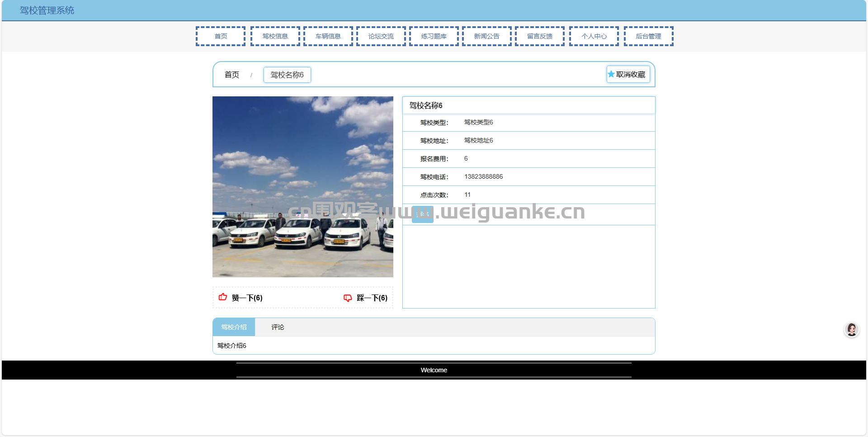868x437 pixels.
Task: Click the 点击次数 value 11
Action: pyautogui.click(x=467, y=195)
